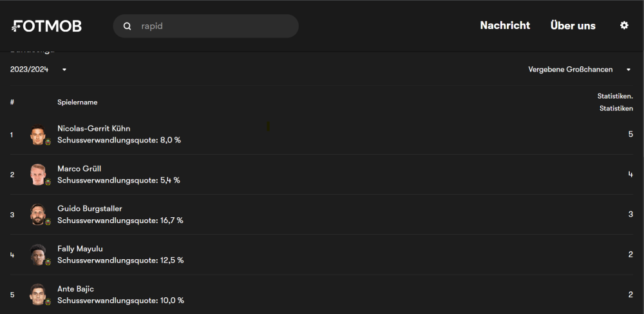Open the Über uns menu item
The image size is (644, 314).
(x=573, y=26)
